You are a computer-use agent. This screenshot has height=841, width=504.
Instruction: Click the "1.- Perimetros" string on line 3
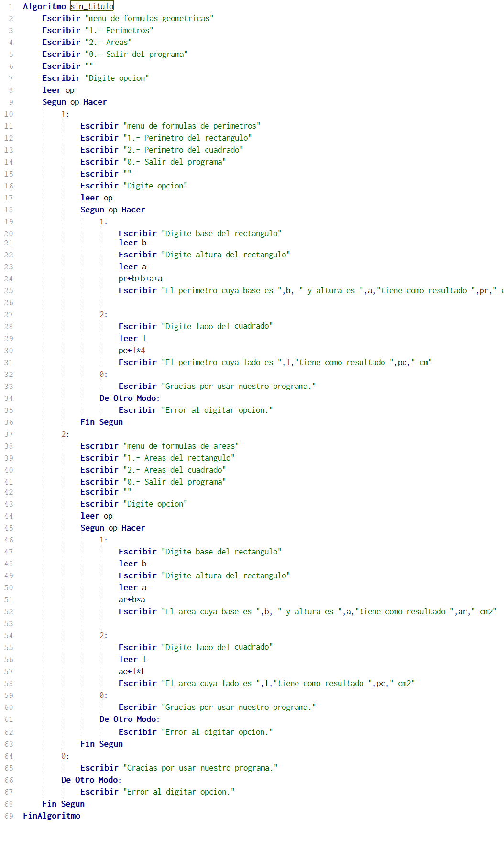pos(119,30)
